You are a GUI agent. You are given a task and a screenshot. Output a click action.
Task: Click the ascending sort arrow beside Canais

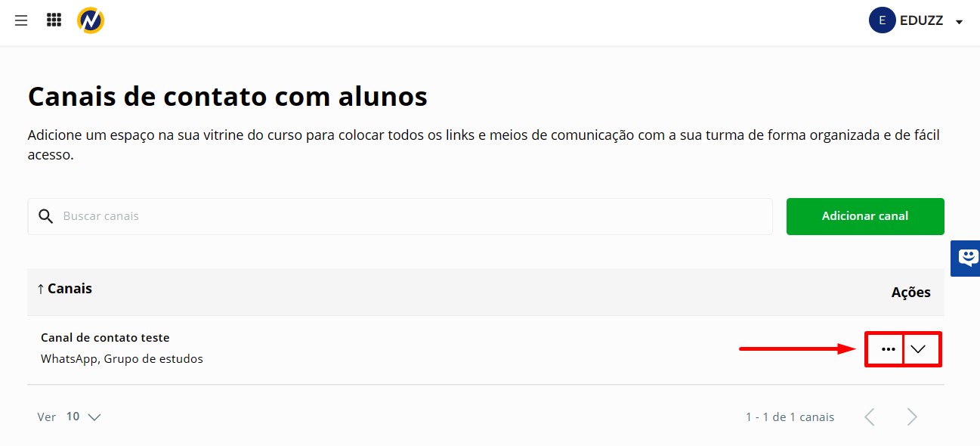40,289
